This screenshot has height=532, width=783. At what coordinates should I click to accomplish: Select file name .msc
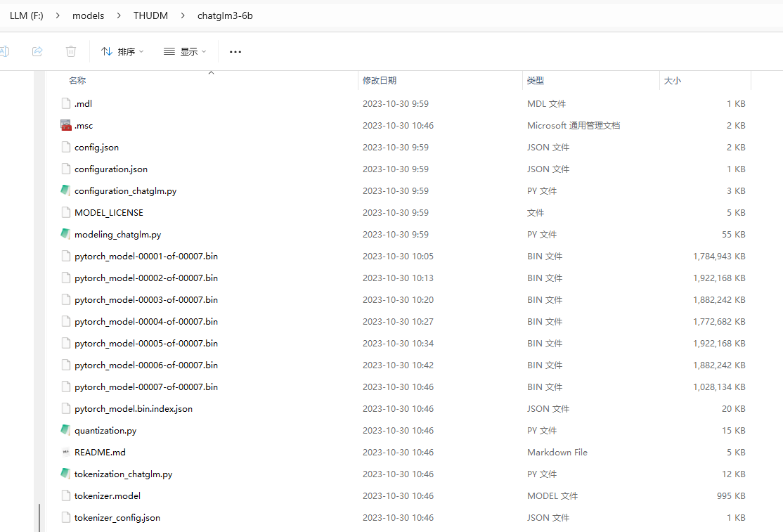pos(84,126)
